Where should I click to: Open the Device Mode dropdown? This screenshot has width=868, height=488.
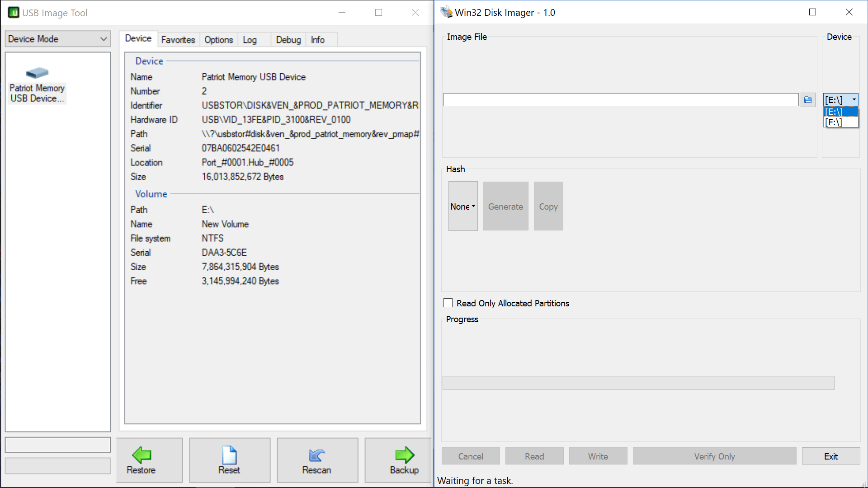pyautogui.click(x=57, y=39)
